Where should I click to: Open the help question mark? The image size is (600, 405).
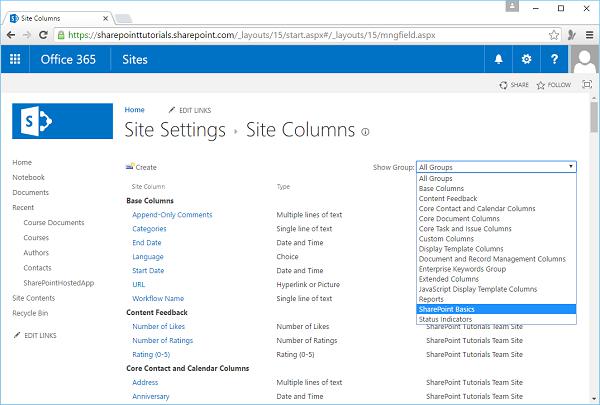[554, 59]
